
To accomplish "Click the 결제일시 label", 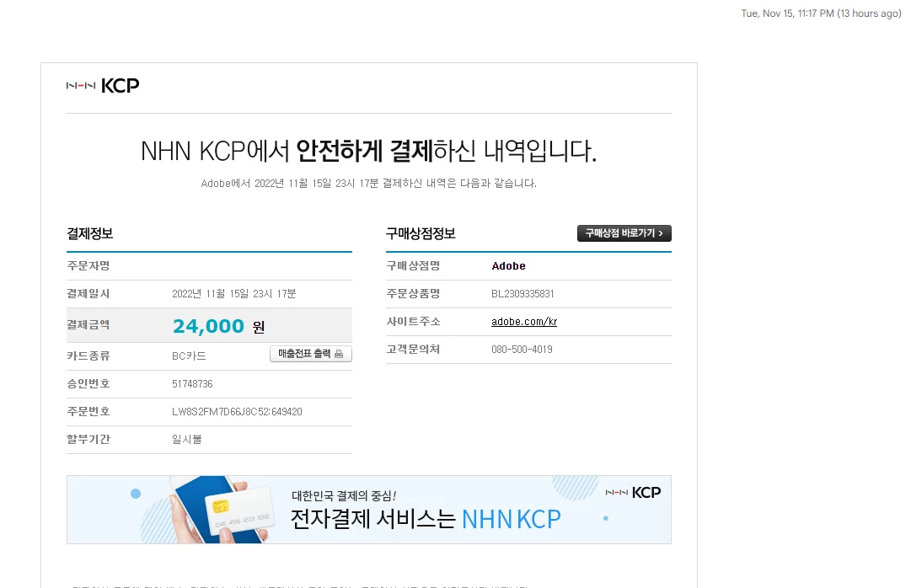I will (x=88, y=293).
